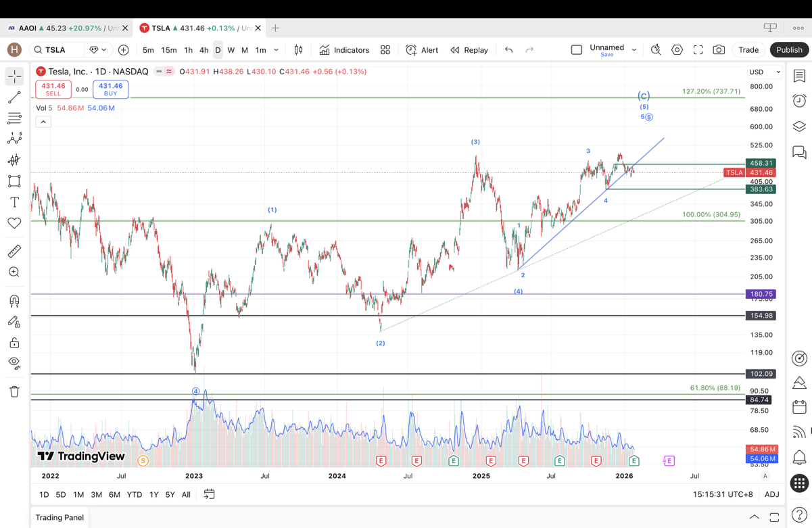This screenshot has height=528, width=812.
Task: Toggle hide all drawings eye icon
Action: (x=14, y=363)
